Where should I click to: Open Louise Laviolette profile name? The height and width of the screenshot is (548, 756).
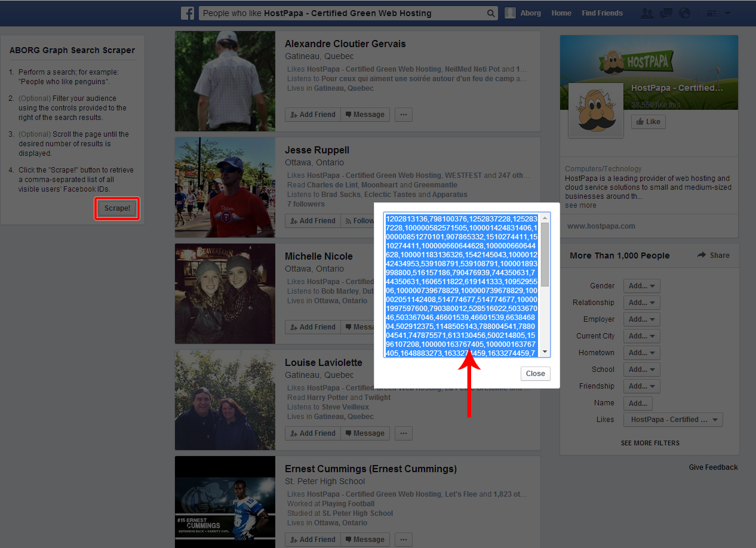tap(324, 363)
